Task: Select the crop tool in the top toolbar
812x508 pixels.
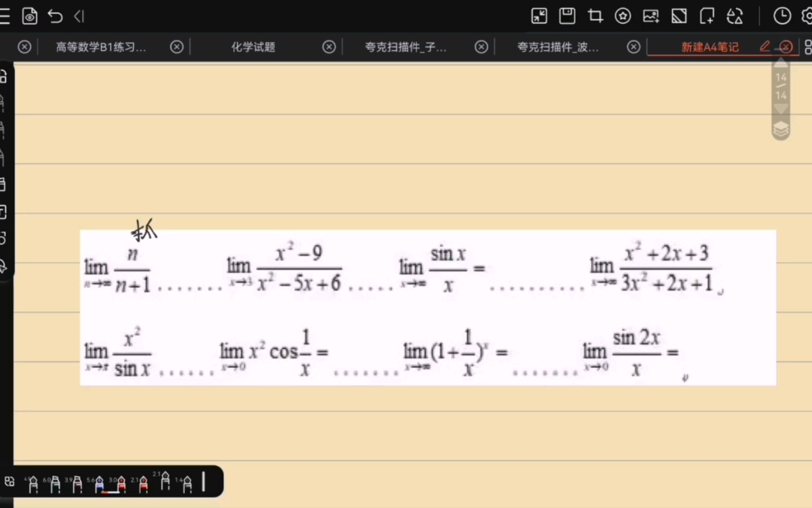Action: (595, 16)
